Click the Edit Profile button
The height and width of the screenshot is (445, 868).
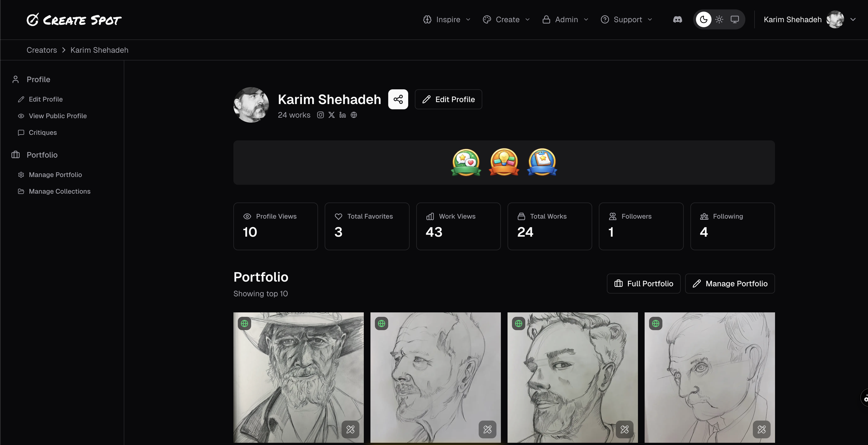pyautogui.click(x=448, y=99)
